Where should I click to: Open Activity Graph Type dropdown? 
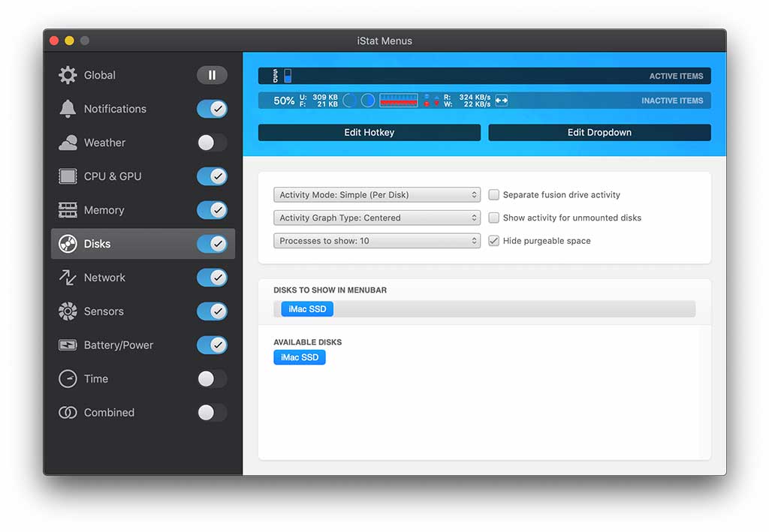pyautogui.click(x=377, y=218)
